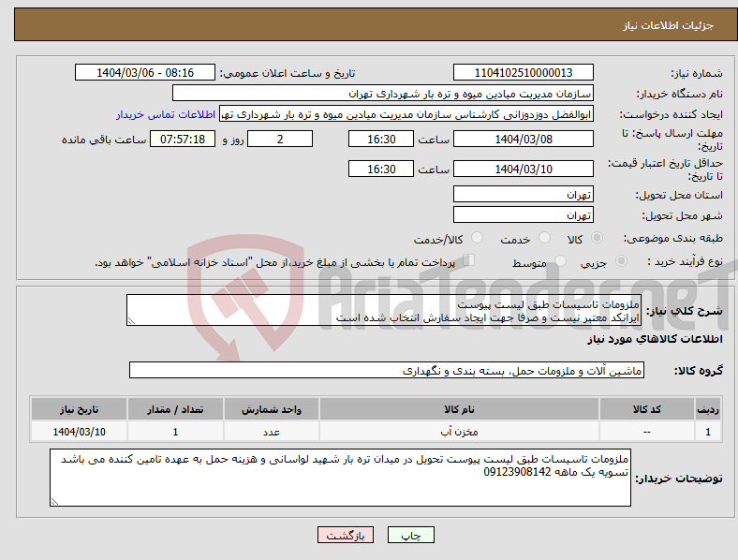This screenshot has height=560, width=738.
Task: Click the بازگشت back button
Action: pyautogui.click(x=346, y=535)
